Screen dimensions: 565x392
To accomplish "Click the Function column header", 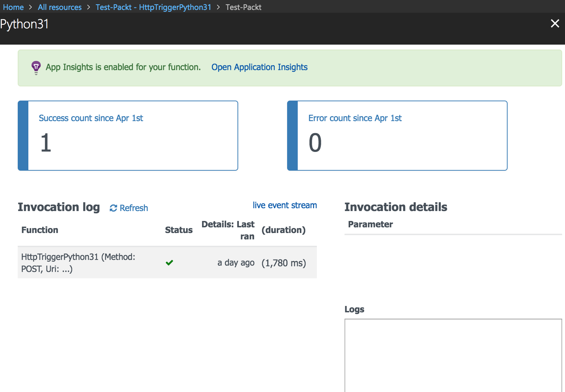I will coord(40,230).
